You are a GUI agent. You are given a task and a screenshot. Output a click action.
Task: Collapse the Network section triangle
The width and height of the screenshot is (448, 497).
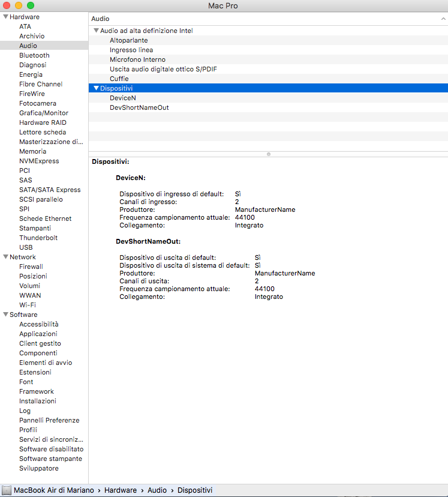(x=5, y=257)
